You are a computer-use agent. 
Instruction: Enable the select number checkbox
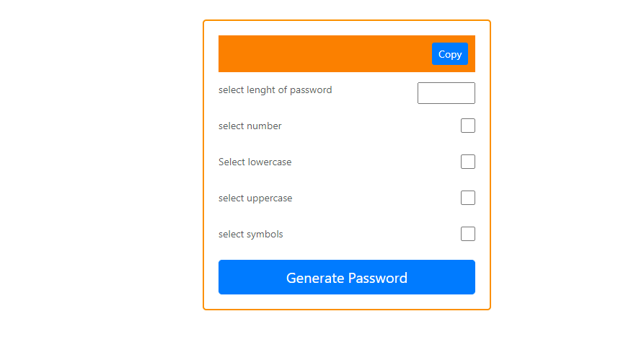pyautogui.click(x=467, y=126)
